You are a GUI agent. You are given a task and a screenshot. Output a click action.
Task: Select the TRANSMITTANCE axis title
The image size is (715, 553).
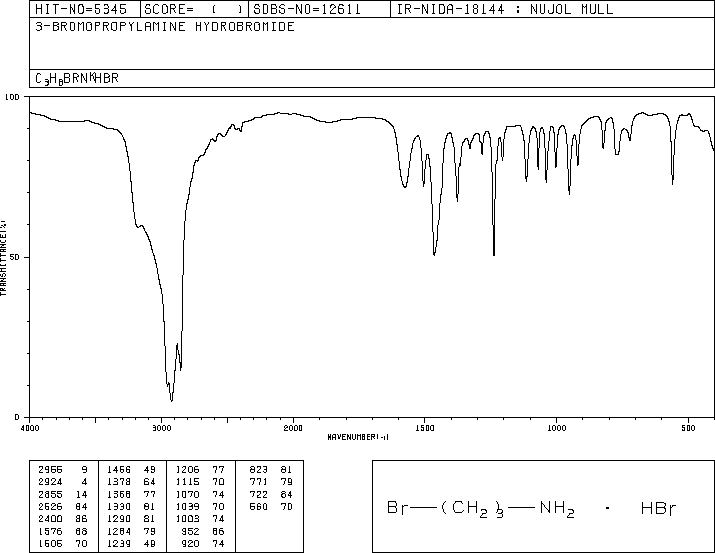[x=3, y=258]
